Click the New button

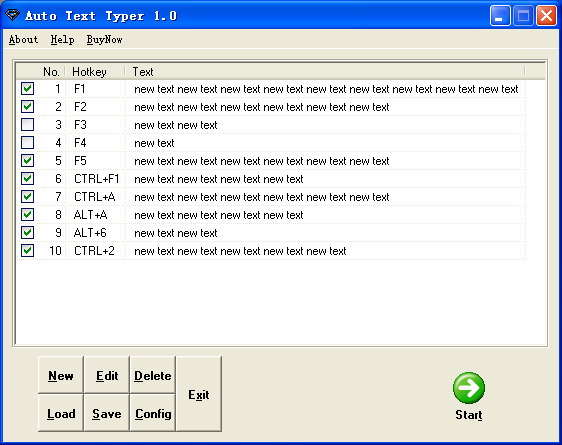coord(61,375)
